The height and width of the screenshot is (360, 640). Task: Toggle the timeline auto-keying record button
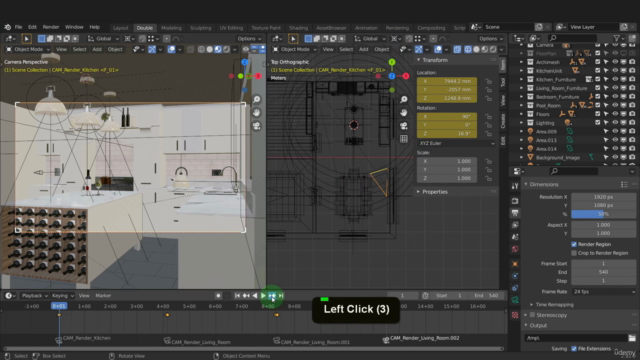(x=218, y=296)
